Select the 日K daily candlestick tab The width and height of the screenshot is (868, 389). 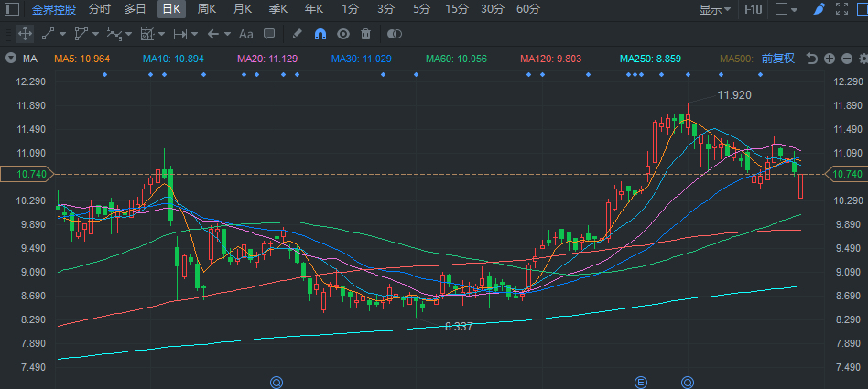point(171,9)
